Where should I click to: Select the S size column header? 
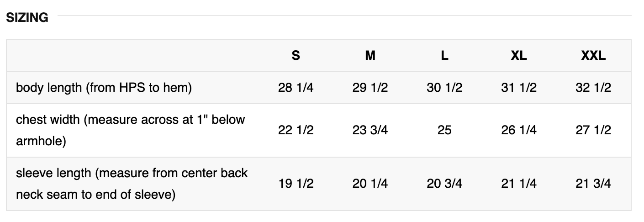tap(296, 56)
